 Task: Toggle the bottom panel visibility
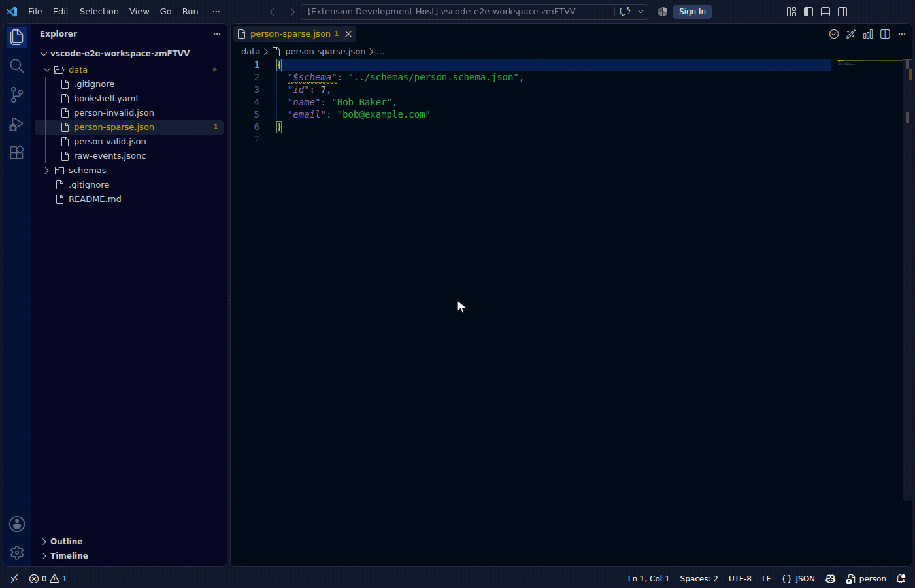point(825,12)
